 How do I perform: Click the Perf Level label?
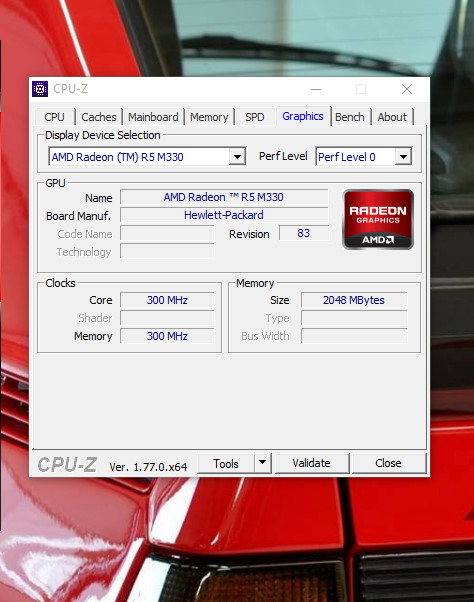pyautogui.click(x=283, y=156)
